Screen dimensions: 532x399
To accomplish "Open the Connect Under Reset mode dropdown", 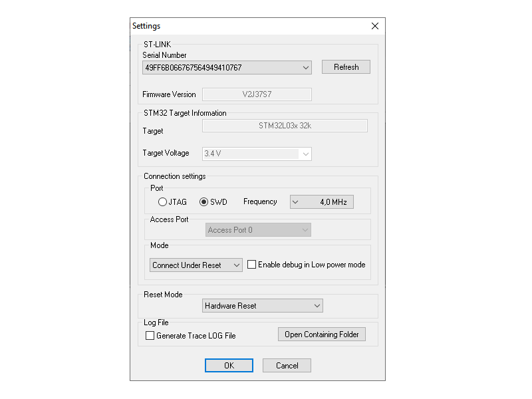I will tap(196, 265).
